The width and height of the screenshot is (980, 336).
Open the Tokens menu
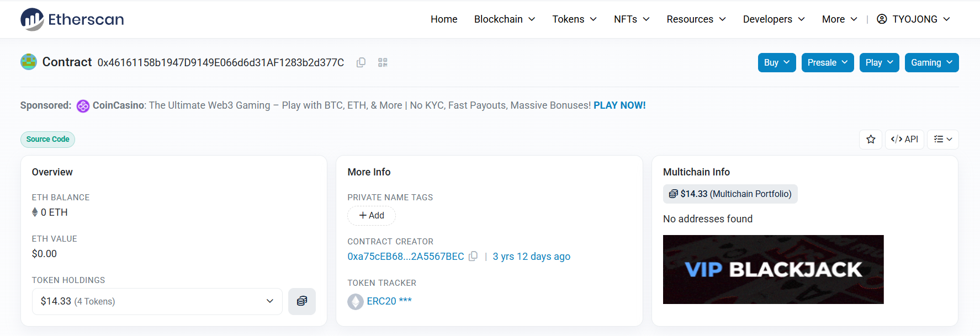[574, 19]
